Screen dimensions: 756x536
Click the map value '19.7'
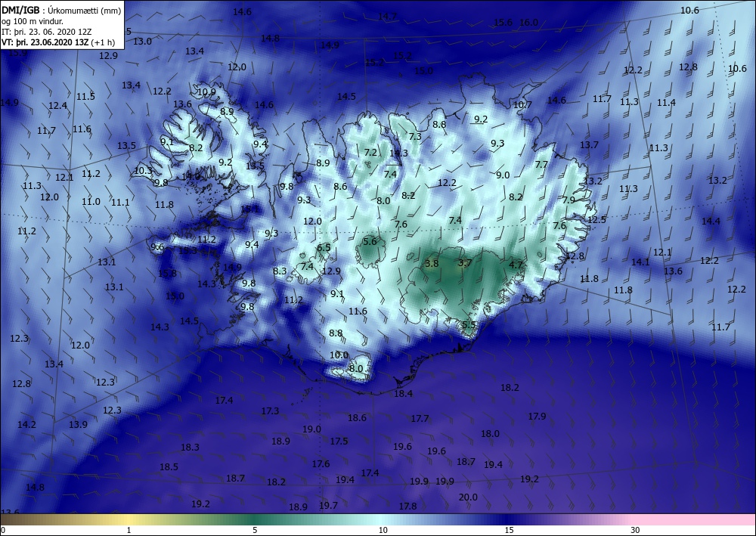pyautogui.click(x=328, y=505)
